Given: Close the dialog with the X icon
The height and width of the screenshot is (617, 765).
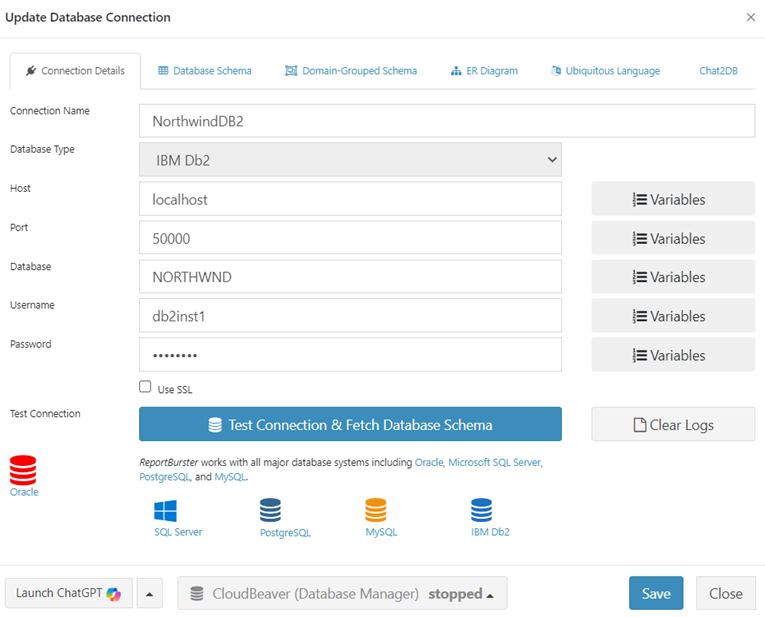Looking at the screenshot, I should click(751, 17).
